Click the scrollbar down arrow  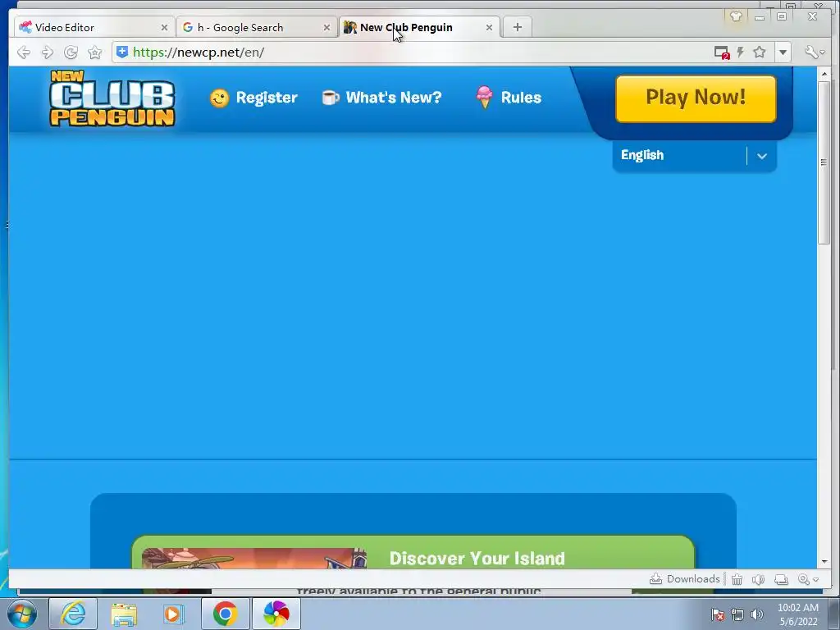click(x=824, y=561)
